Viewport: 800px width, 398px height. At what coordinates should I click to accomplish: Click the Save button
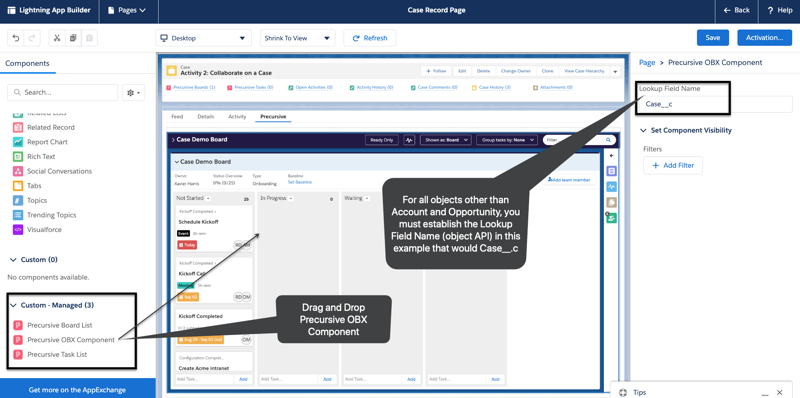tap(713, 38)
